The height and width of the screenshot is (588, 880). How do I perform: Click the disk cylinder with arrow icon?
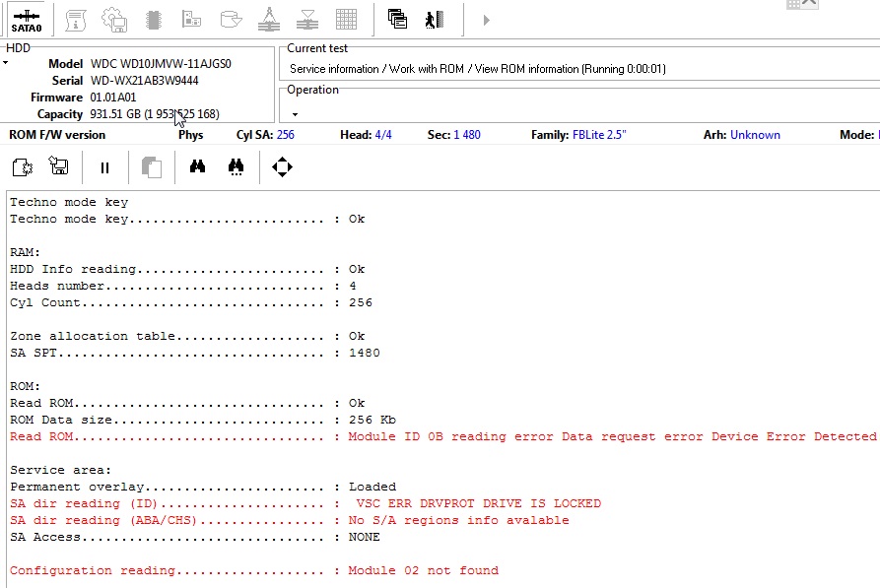(x=231, y=20)
